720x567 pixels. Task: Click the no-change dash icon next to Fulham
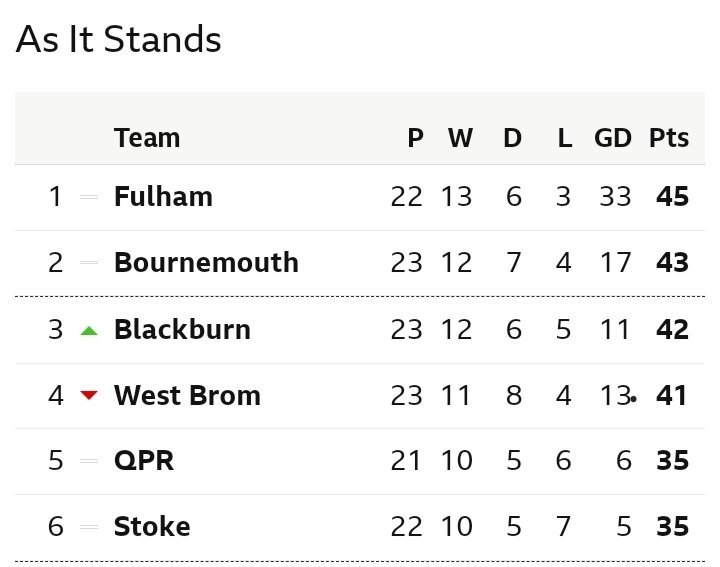click(89, 197)
